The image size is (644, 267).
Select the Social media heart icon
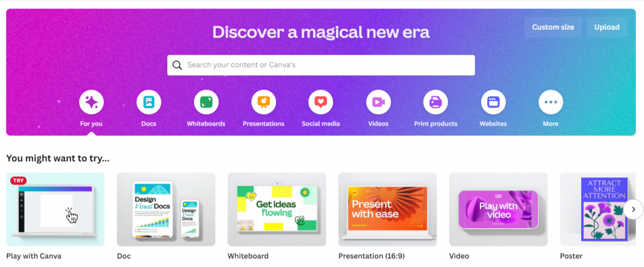click(x=321, y=102)
